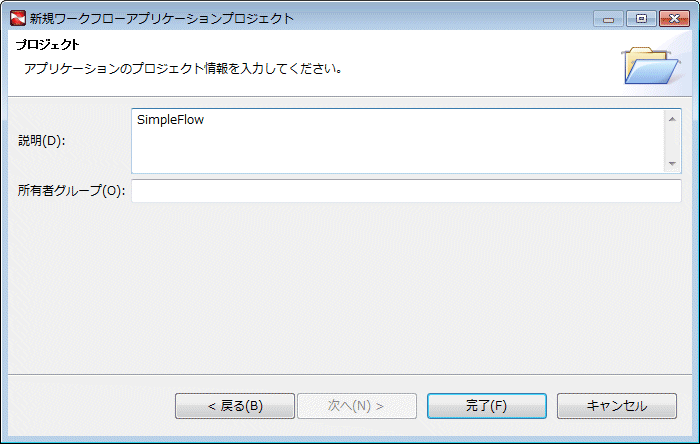
Task: Click the open folder wizard icon
Action: pos(651,66)
